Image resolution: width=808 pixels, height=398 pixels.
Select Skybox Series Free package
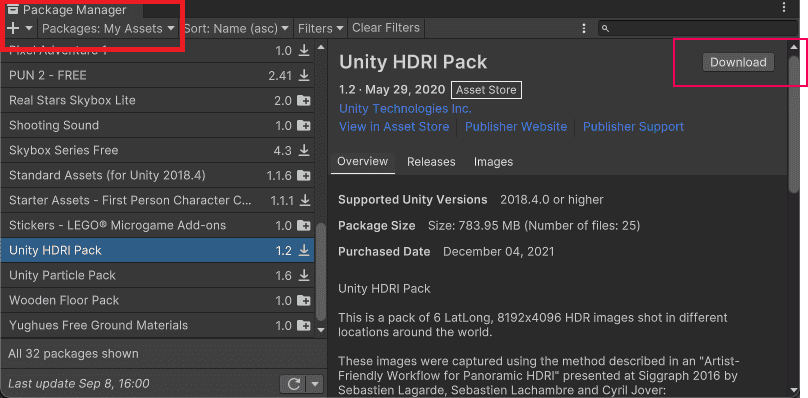click(x=158, y=151)
